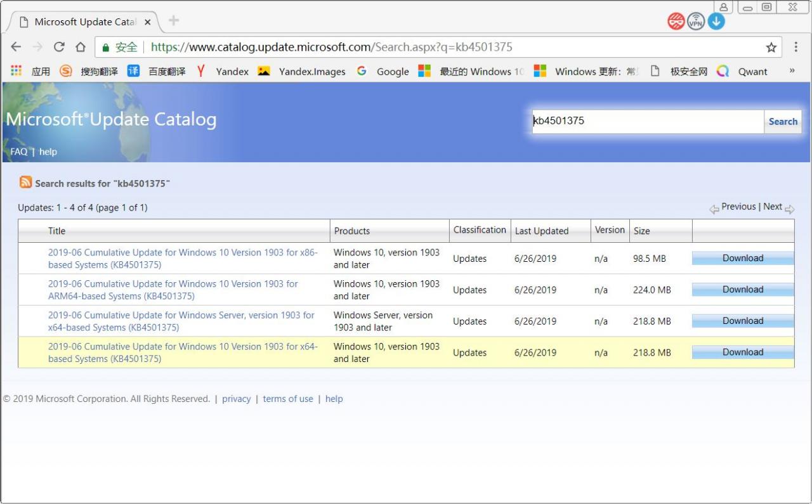This screenshot has height=504, width=812.
Task: Open a new tab with the plus button
Action: coord(173,21)
